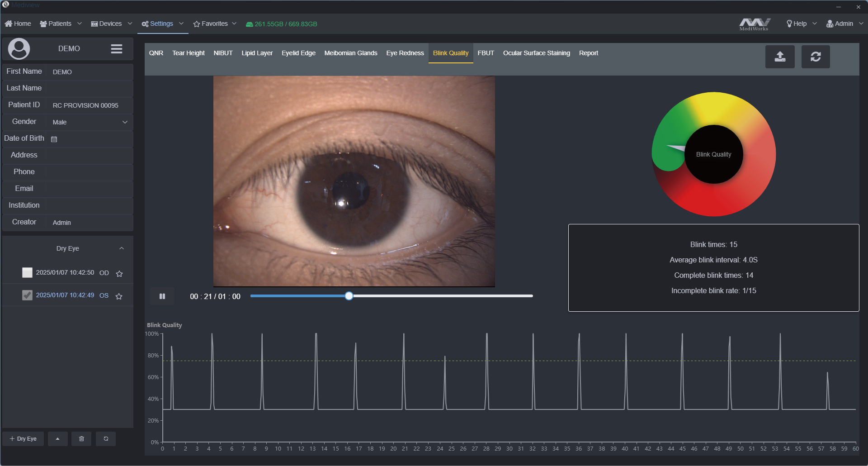Open the Settings dropdown menu
Screen dimensions: 868x466
[163, 24]
